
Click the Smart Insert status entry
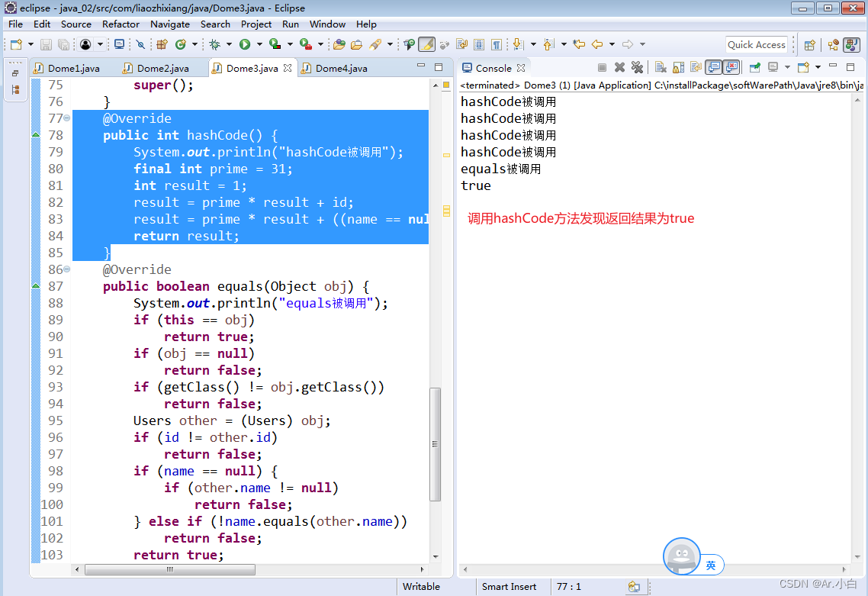[509, 587]
